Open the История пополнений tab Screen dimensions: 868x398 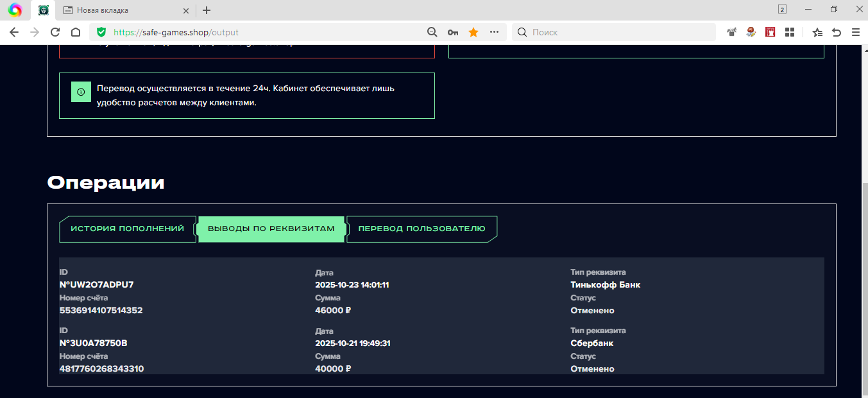coord(127,229)
